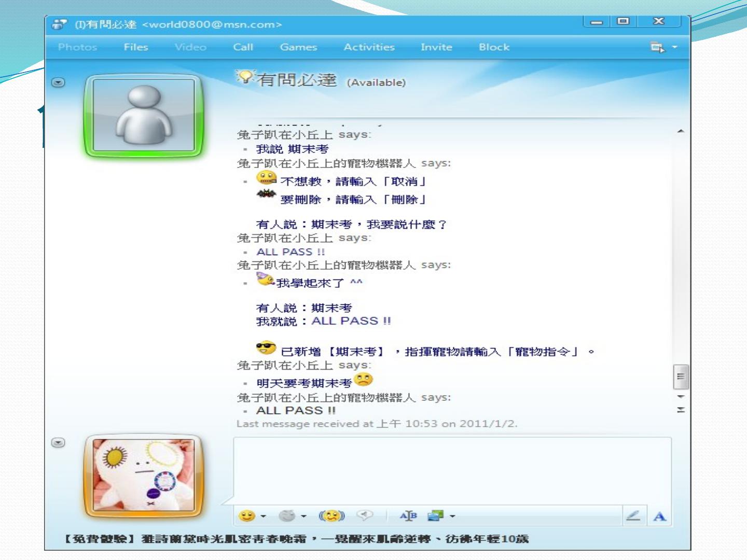The width and height of the screenshot is (747, 560).
Task: Click the contact name 有問必達
Action: click(x=297, y=80)
